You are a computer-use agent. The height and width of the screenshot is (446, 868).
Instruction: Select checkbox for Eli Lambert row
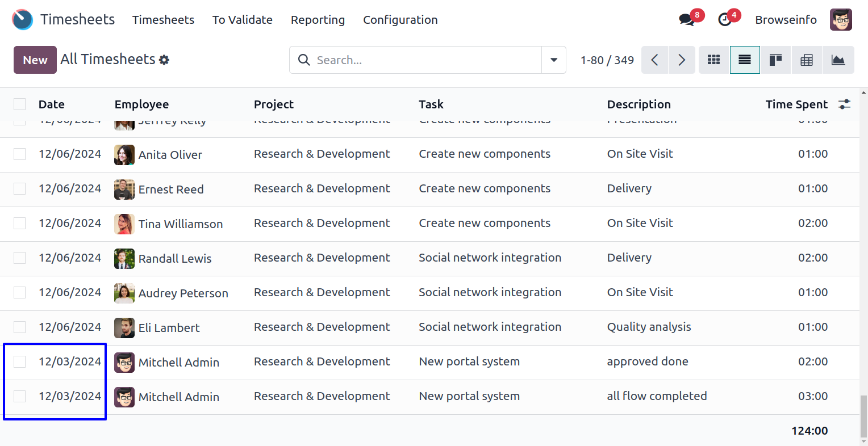click(x=20, y=327)
